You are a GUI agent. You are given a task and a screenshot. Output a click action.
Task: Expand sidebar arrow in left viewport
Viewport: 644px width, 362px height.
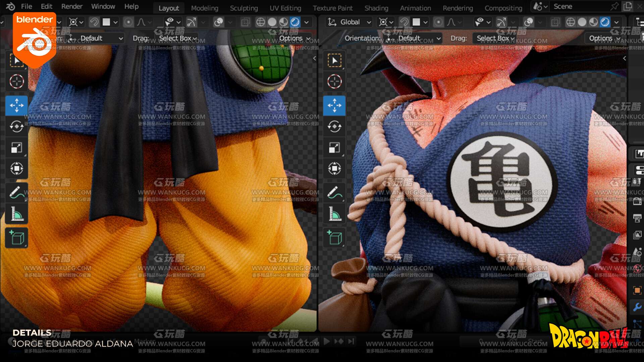314,58
